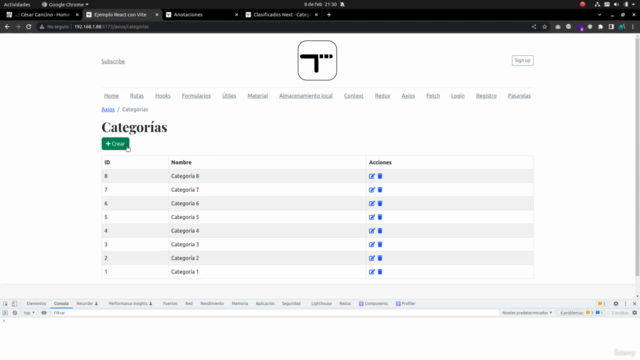Viewport: 640px width, 360px height.
Task: Open console settings gear at right
Action: [634, 313]
